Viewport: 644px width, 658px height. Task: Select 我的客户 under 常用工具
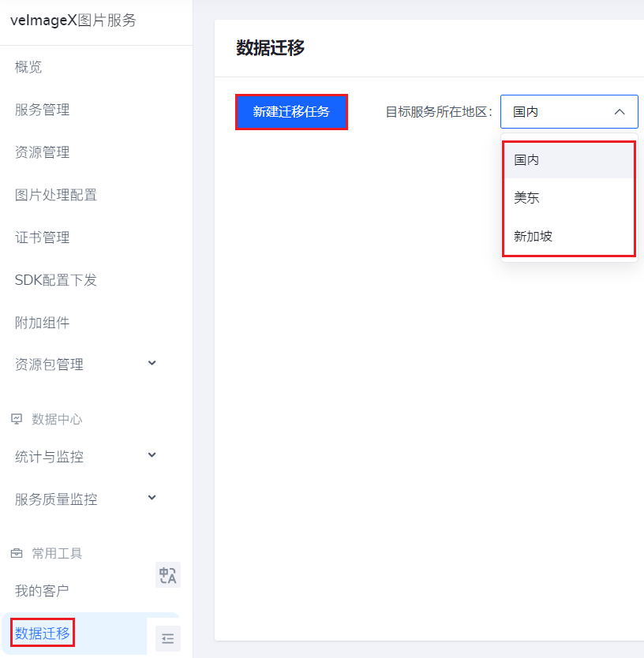coord(43,590)
